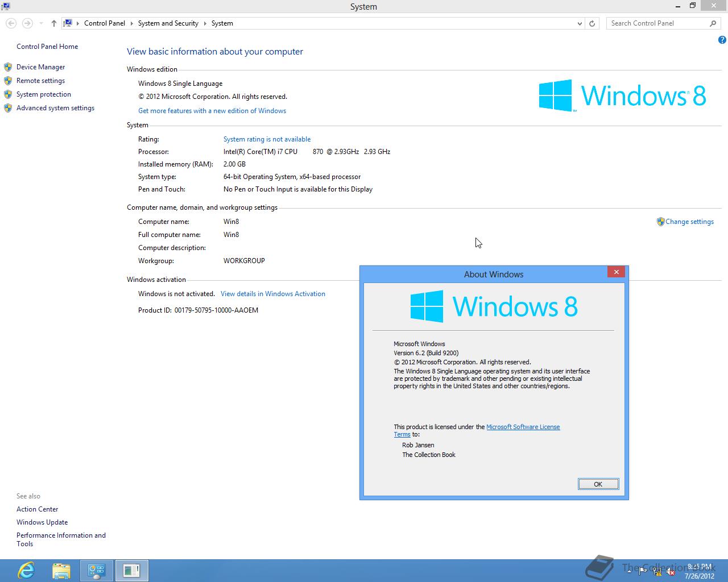Open Performance Information and Tools
The image size is (728, 582).
(x=61, y=539)
